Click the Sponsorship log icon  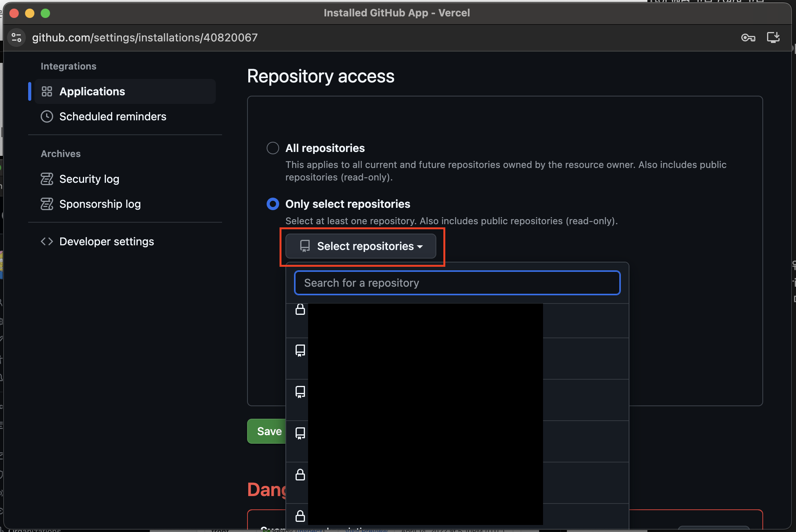pos(47,204)
